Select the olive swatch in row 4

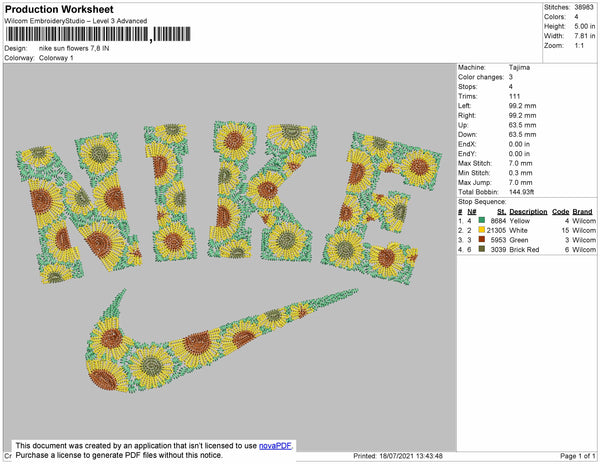482,249
